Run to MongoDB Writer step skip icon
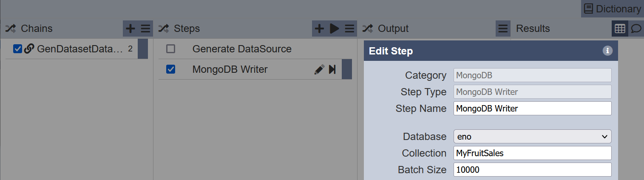The image size is (644, 180). point(332,69)
